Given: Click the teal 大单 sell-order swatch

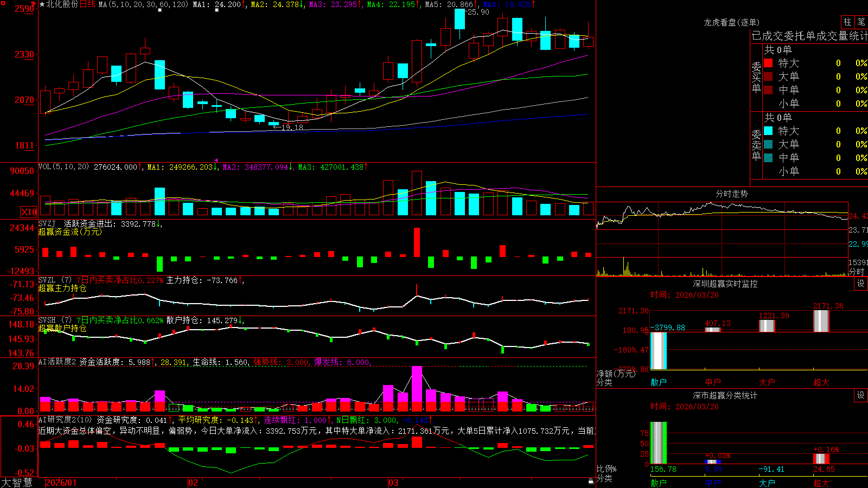Looking at the screenshot, I should tap(768, 144).
